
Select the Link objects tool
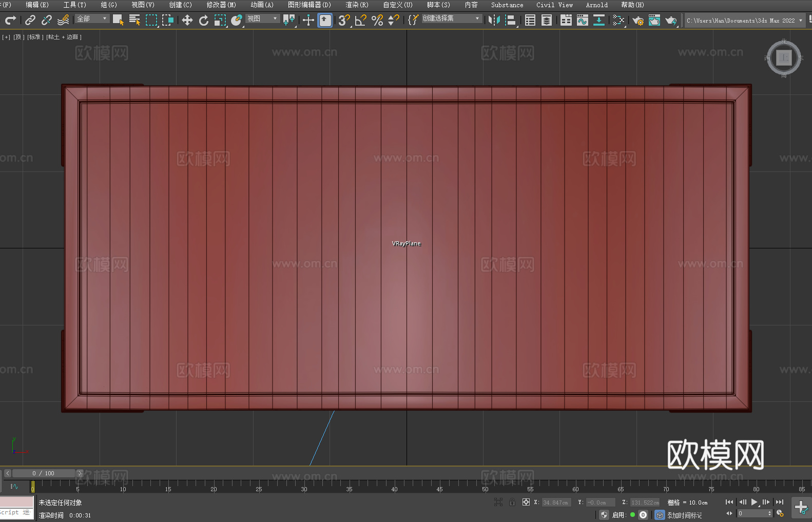(x=30, y=20)
